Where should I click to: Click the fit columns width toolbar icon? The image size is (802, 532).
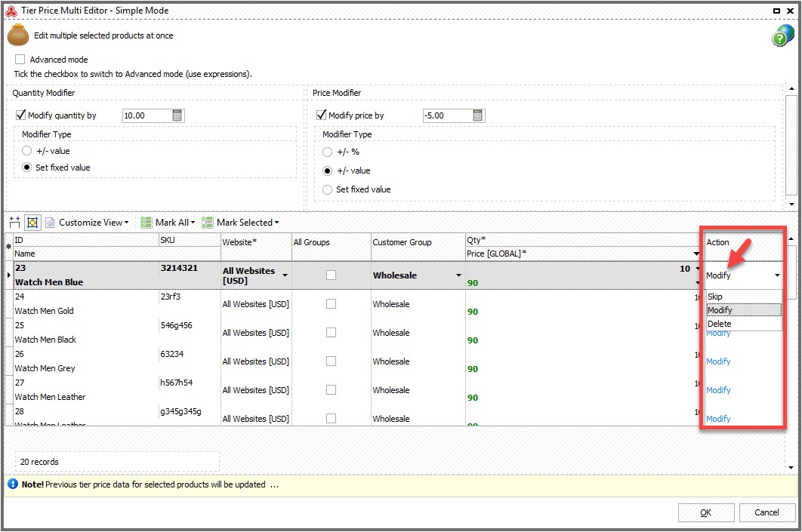[x=15, y=223]
